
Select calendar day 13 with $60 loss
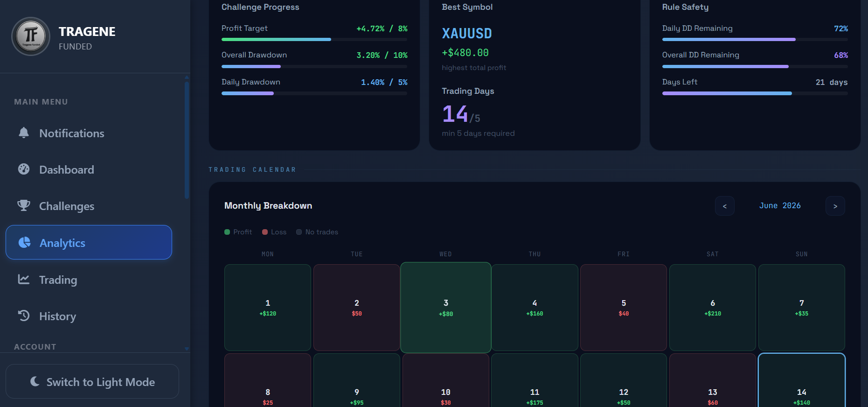pyautogui.click(x=713, y=380)
